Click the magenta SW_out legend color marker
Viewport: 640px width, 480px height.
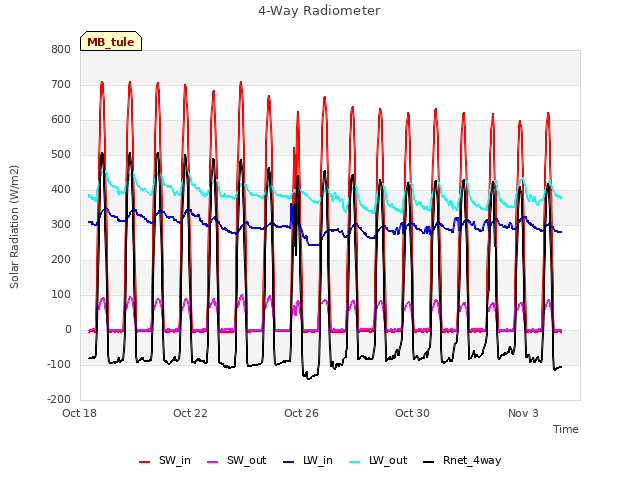[x=213, y=462]
